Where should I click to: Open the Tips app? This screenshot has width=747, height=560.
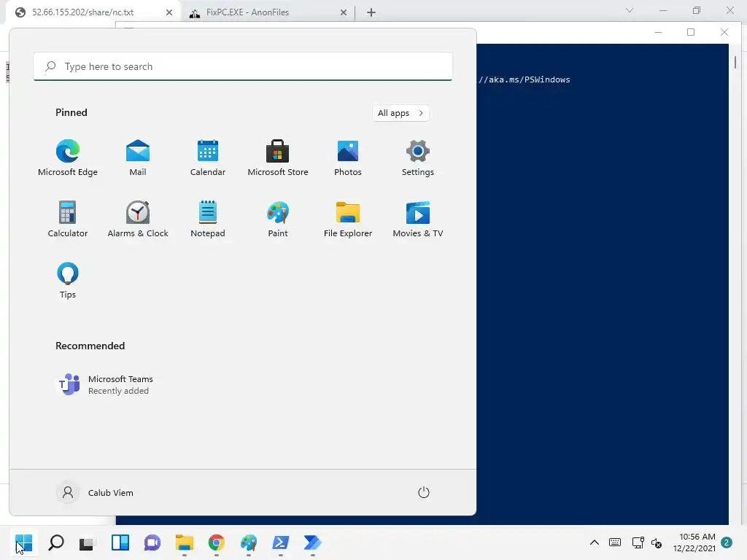click(68, 281)
